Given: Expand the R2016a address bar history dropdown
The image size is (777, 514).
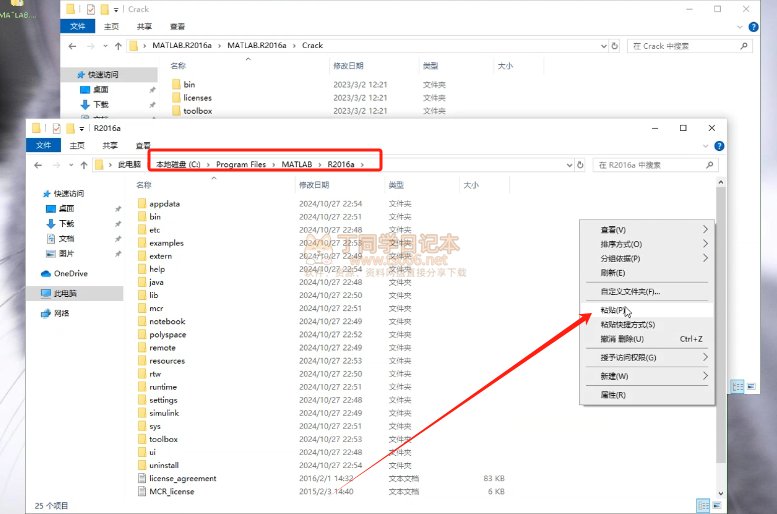Looking at the screenshot, I should (567, 164).
